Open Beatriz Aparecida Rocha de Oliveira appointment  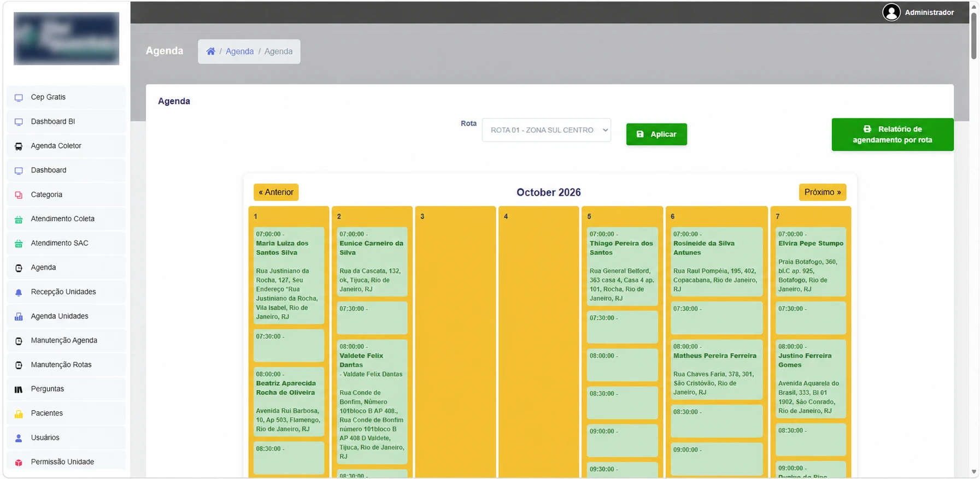tap(289, 401)
